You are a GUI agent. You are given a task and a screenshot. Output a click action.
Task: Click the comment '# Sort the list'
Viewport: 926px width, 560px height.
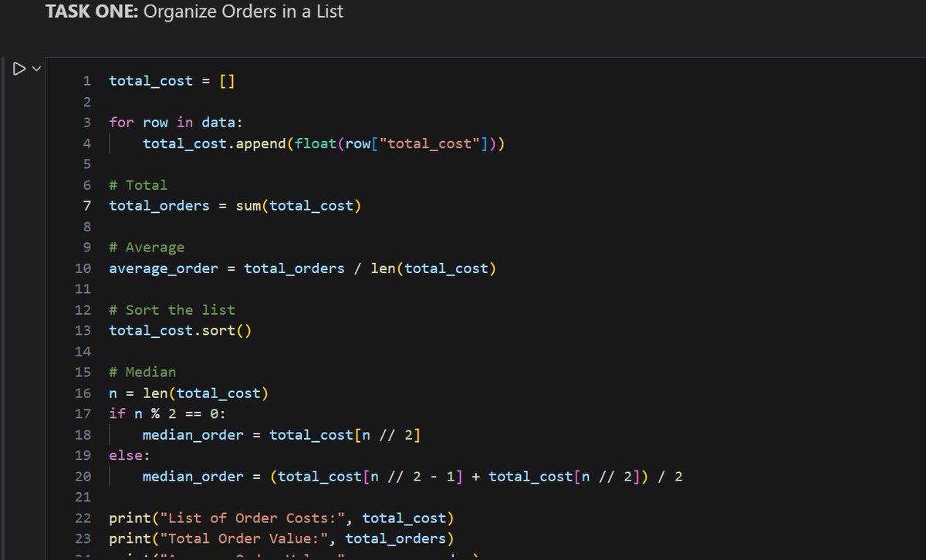(x=172, y=310)
